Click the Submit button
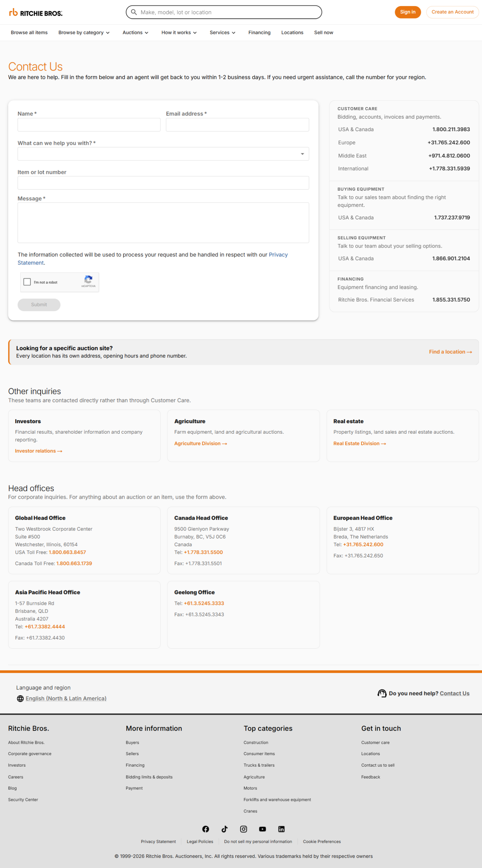The image size is (482, 868). (39, 304)
